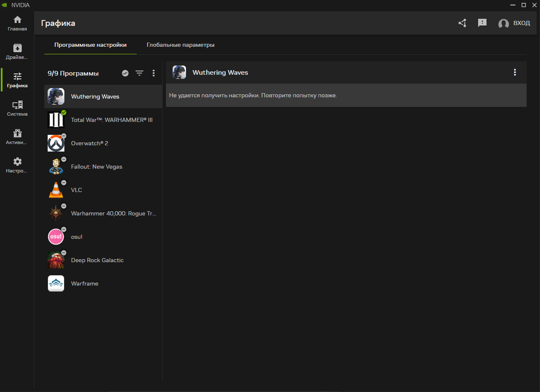540x392 pixels.
Task: Select Overwatch 2 in the list
Action: pos(103,143)
